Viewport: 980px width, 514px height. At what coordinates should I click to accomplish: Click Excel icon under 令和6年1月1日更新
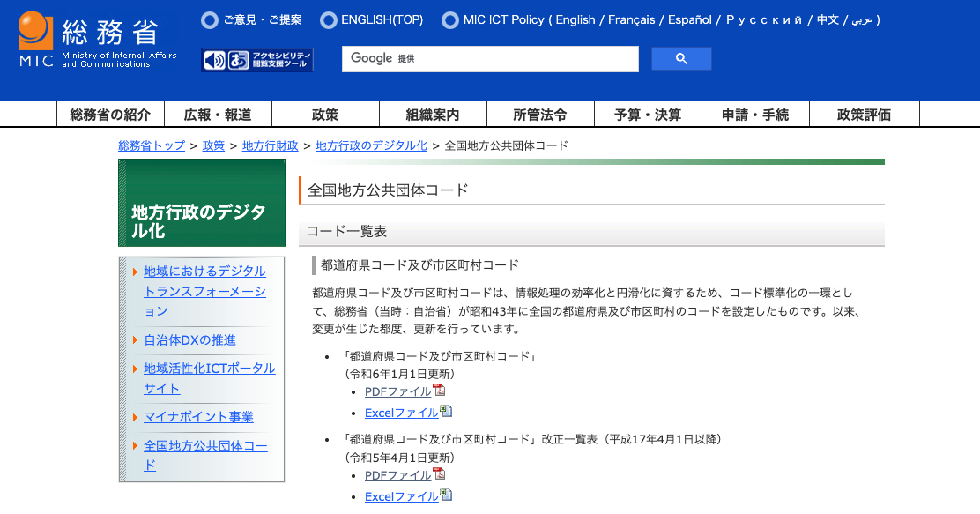pos(446,412)
